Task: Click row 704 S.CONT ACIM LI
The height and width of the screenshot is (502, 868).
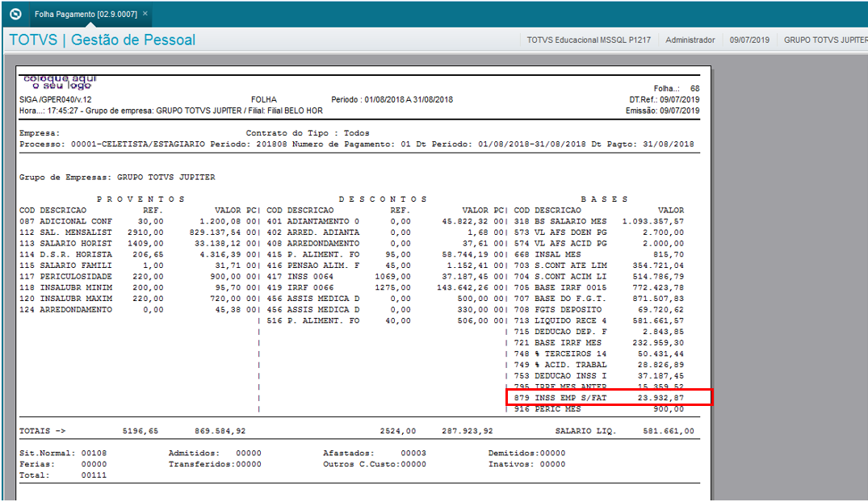Action: pyautogui.click(x=599, y=277)
